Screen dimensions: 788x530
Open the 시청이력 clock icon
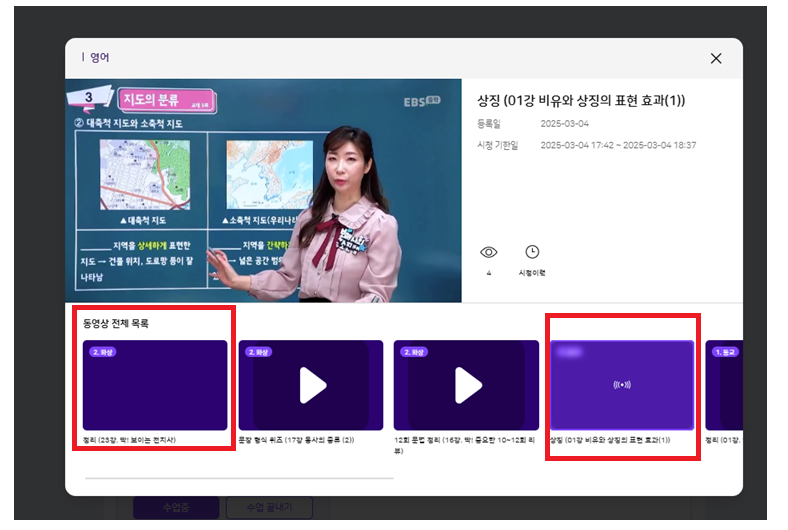pos(532,252)
